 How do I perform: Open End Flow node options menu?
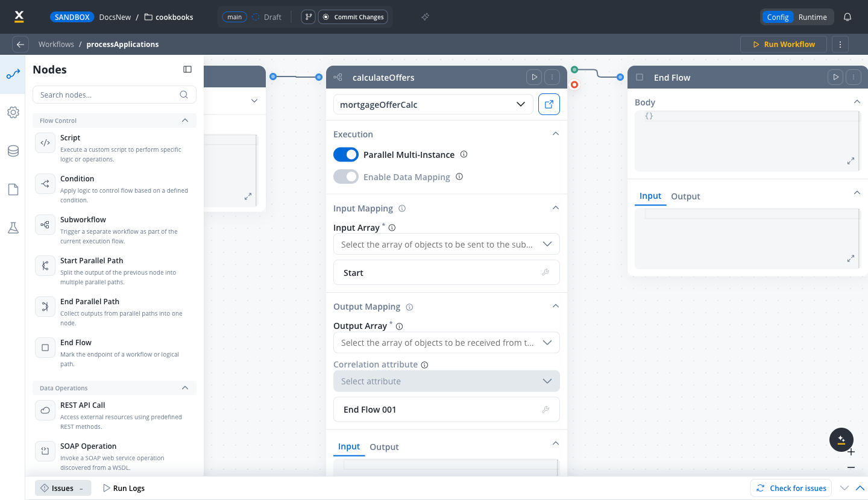pyautogui.click(x=853, y=77)
